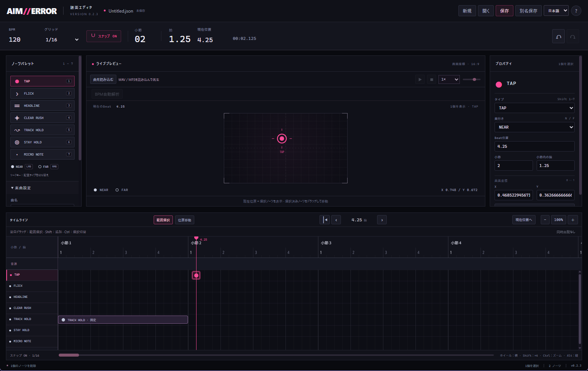Adjust the preview volume slider
Viewport: 588px width, 371px height.
[472, 79]
